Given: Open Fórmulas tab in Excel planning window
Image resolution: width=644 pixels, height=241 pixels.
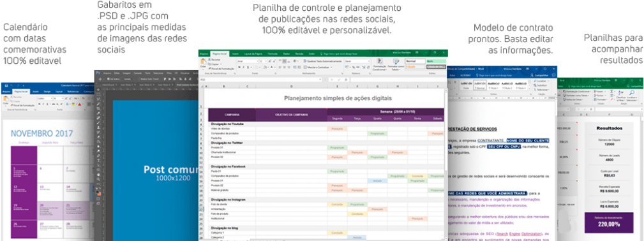Looking at the screenshot, I should click(273, 54).
